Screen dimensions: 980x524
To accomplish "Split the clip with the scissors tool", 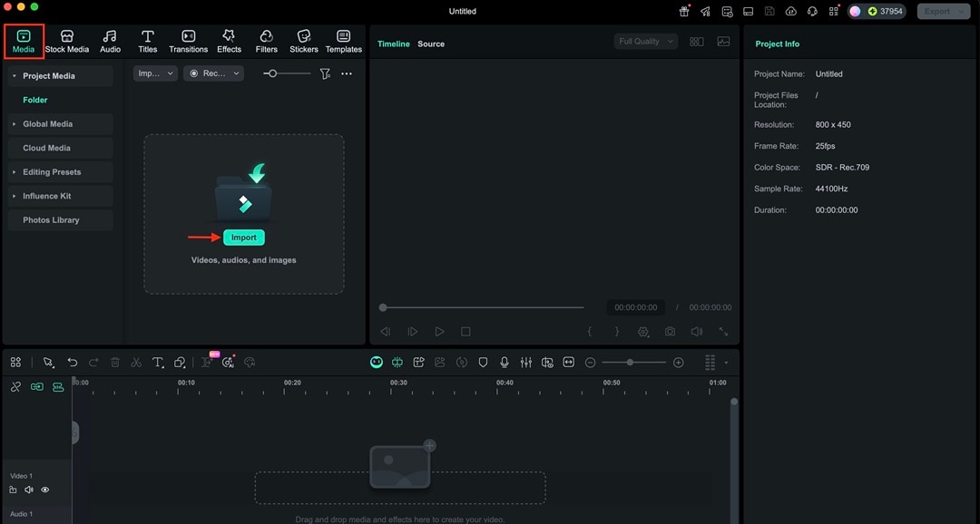I will (x=135, y=362).
